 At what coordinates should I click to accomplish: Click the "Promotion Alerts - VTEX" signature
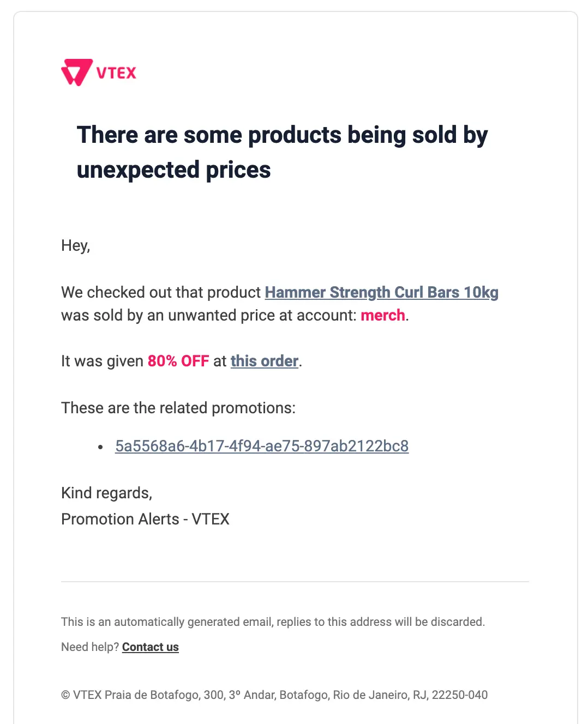[145, 519]
